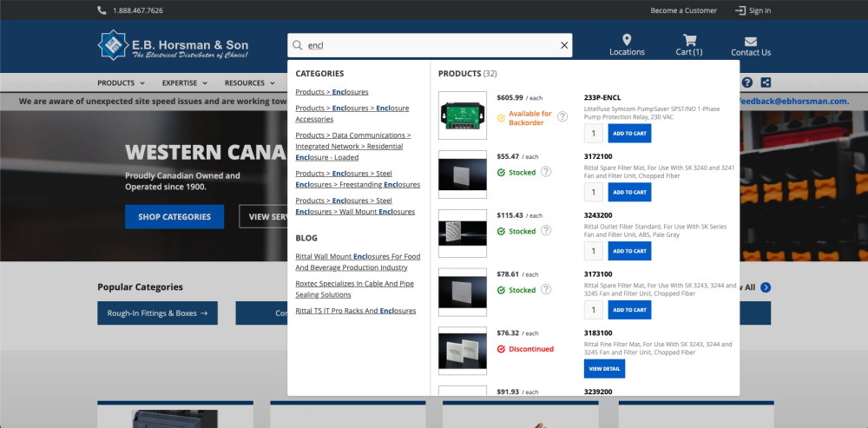Click the $605.99 price text

pyautogui.click(x=510, y=97)
